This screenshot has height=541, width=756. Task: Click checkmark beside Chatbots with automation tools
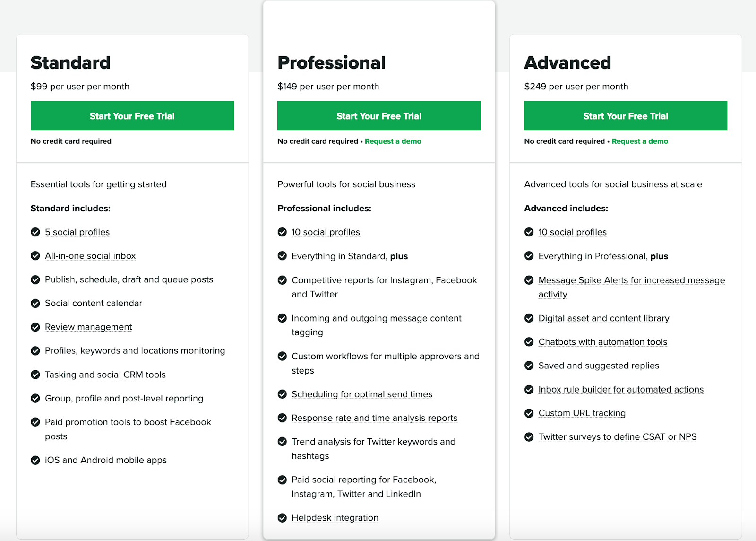point(529,342)
